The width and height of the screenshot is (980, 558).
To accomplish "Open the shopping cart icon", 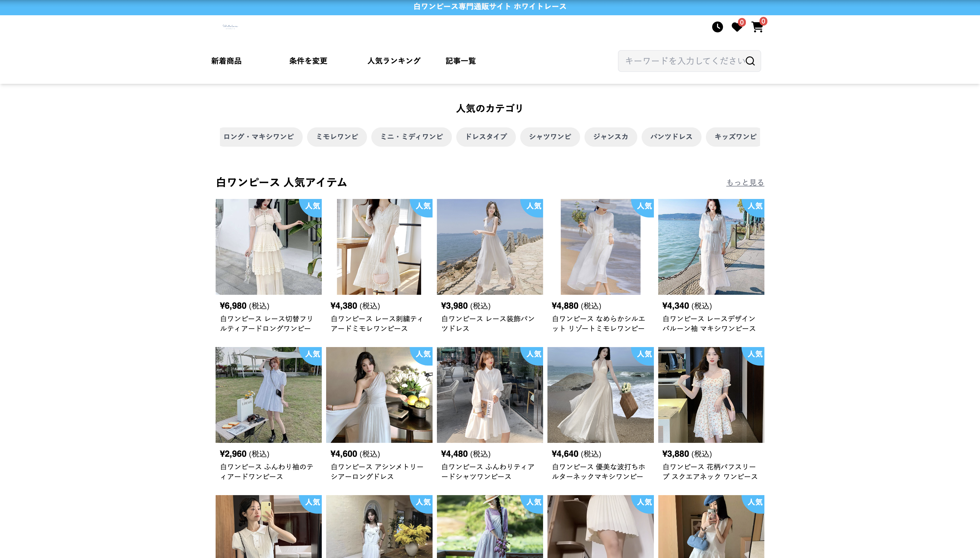I will click(x=757, y=27).
